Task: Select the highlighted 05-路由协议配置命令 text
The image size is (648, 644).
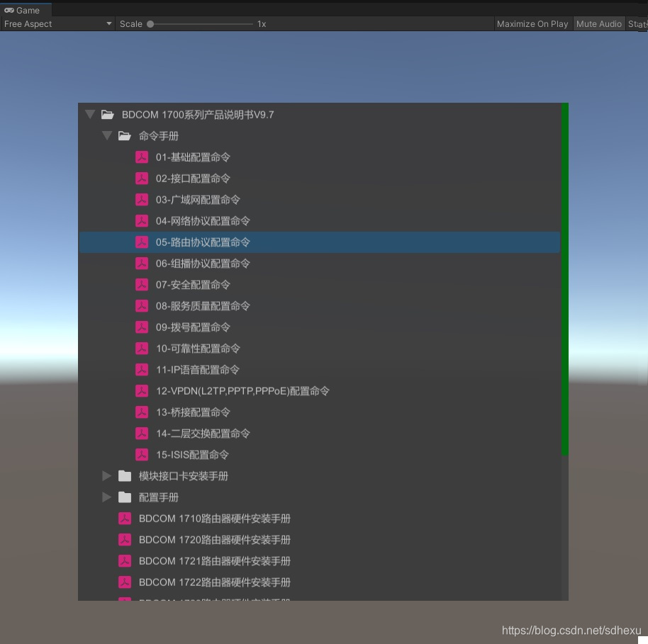Action: (203, 242)
